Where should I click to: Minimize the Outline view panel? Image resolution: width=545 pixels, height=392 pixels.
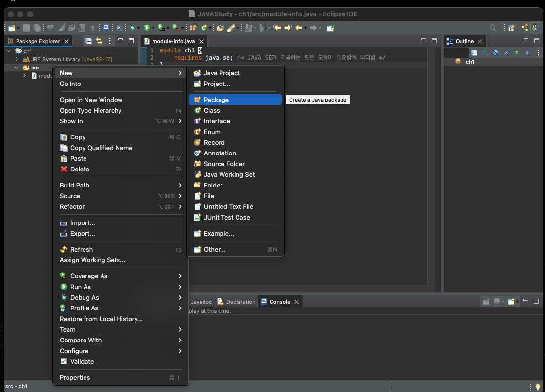click(526, 40)
